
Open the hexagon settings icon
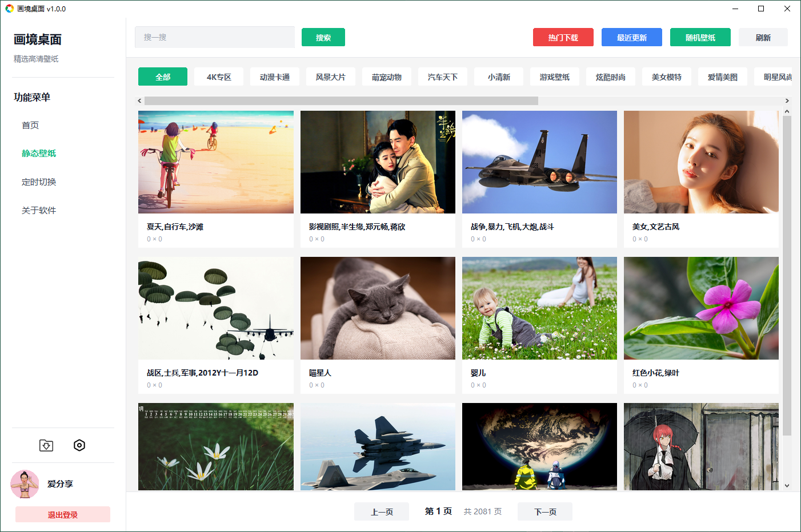tap(79, 445)
